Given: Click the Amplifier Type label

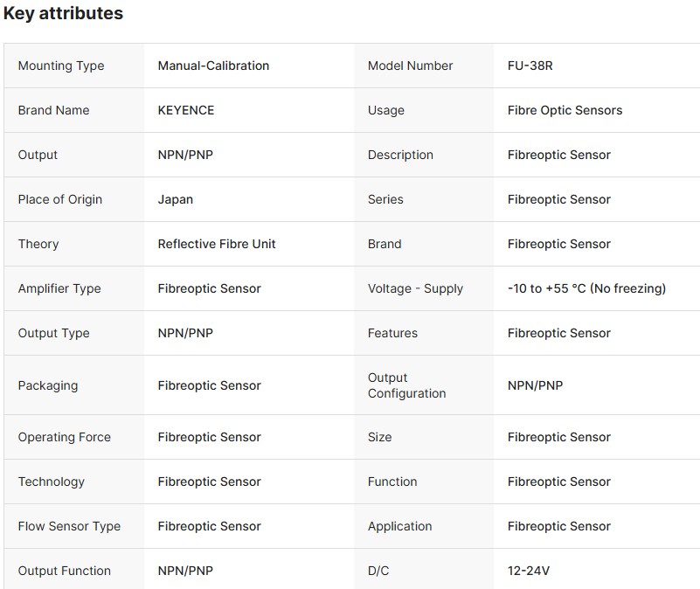Looking at the screenshot, I should coord(59,288).
